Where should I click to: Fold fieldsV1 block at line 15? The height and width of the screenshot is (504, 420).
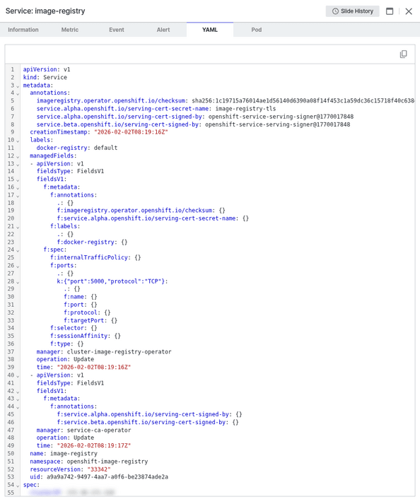pyautogui.click(x=18, y=180)
